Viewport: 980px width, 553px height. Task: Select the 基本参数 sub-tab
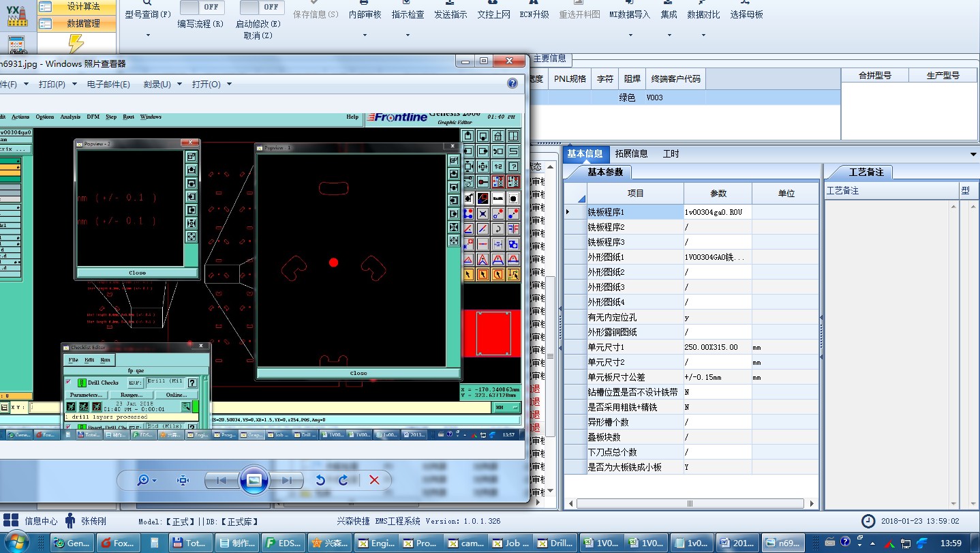(x=605, y=172)
